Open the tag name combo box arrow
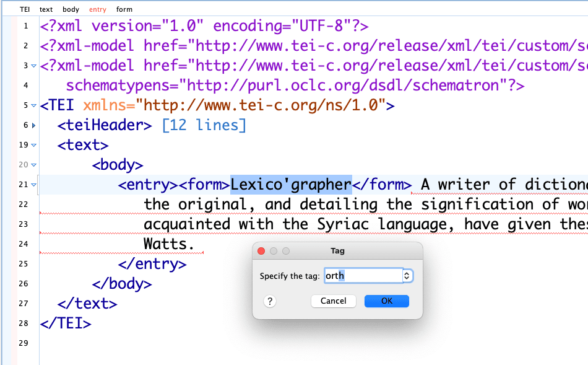Viewport: 588px width, 365px height. point(407,276)
